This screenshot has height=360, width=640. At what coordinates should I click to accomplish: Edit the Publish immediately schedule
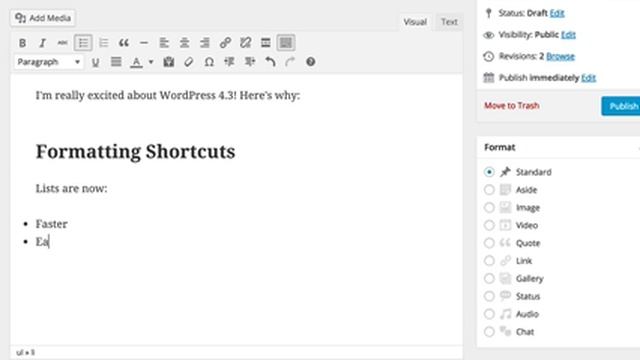pos(588,78)
